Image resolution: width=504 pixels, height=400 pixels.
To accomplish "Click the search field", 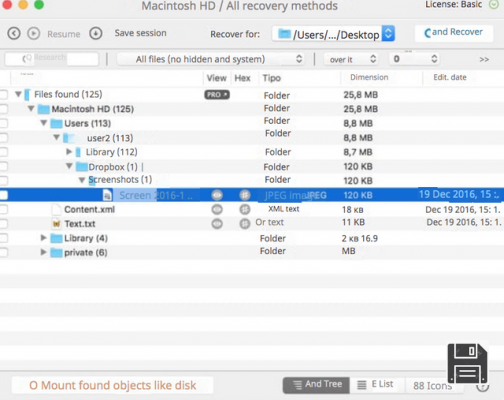I will coord(52,59).
